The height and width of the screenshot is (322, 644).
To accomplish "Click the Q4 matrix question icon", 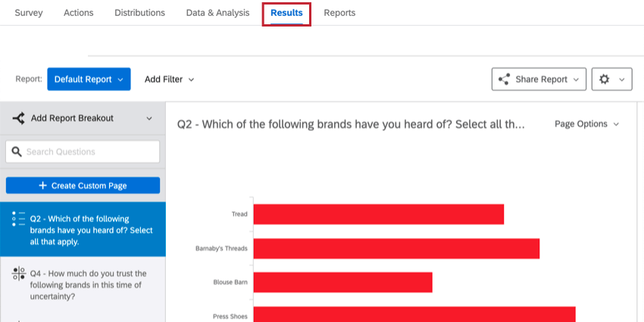I will (x=19, y=274).
